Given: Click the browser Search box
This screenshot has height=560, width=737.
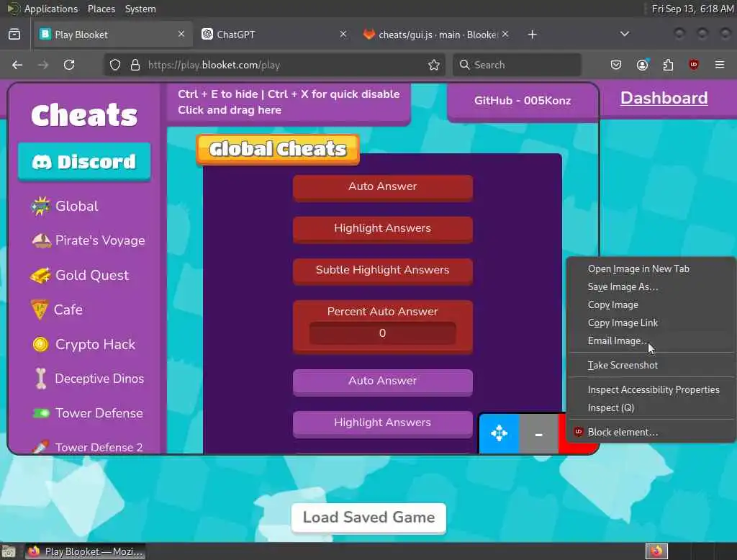Looking at the screenshot, I should tap(517, 65).
